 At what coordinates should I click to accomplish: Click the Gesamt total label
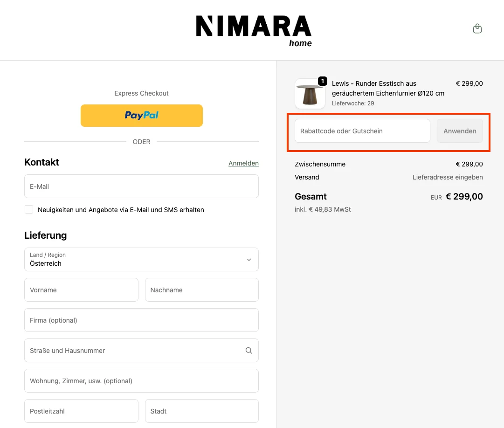pyautogui.click(x=311, y=196)
